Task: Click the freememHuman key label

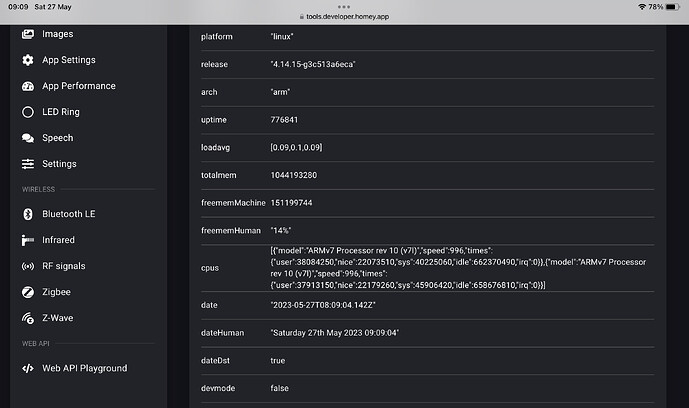Action: point(231,230)
